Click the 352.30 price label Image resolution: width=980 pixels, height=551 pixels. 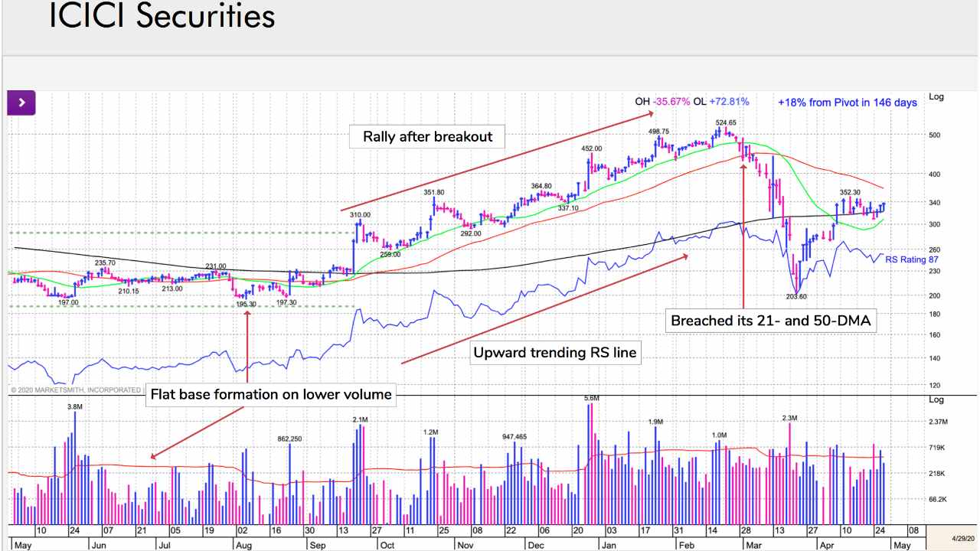849,193
